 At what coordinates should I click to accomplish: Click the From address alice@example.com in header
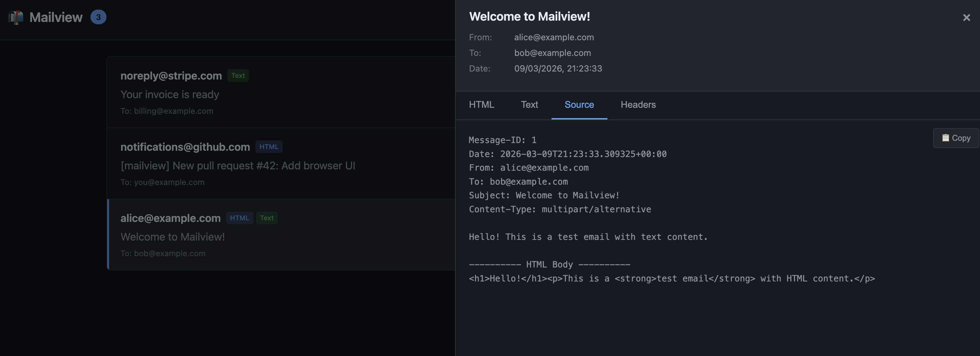tap(554, 37)
